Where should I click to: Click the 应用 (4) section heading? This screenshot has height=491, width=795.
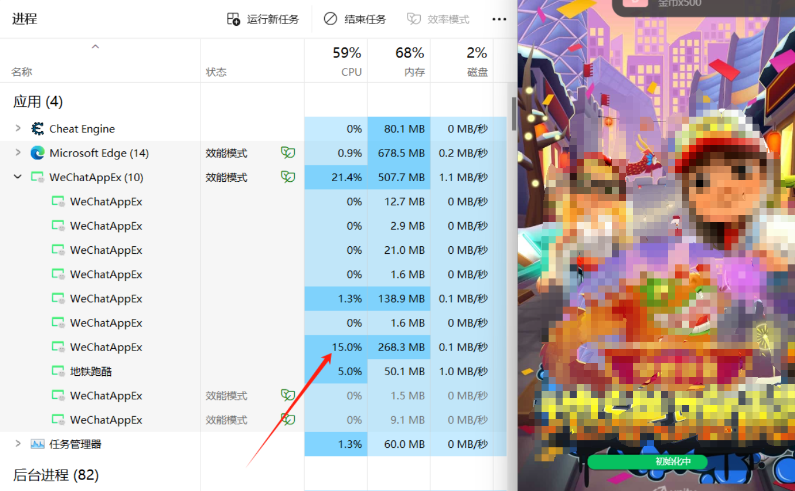[x=38, y=101]
